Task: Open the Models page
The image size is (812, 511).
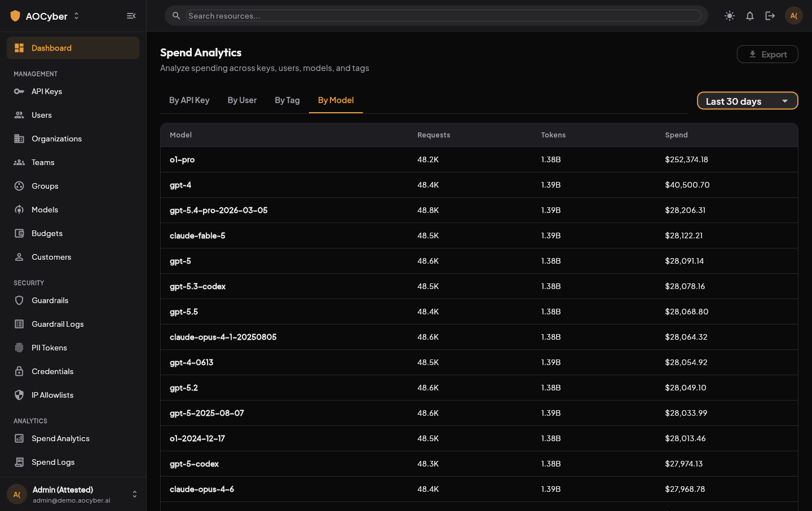Action: click(x=73, y=210)
